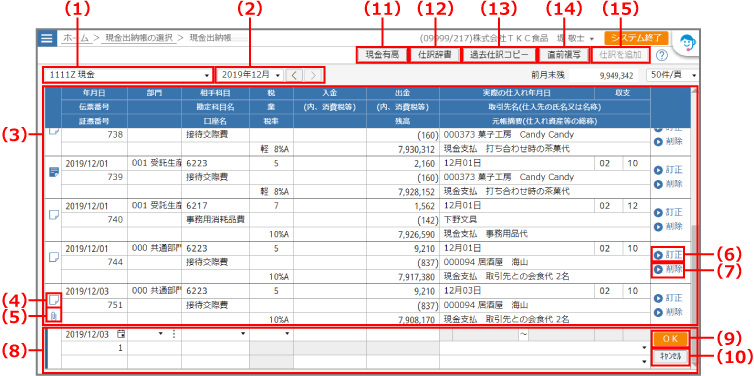Select 出金 amount cell 2,160

click(402, 163)
